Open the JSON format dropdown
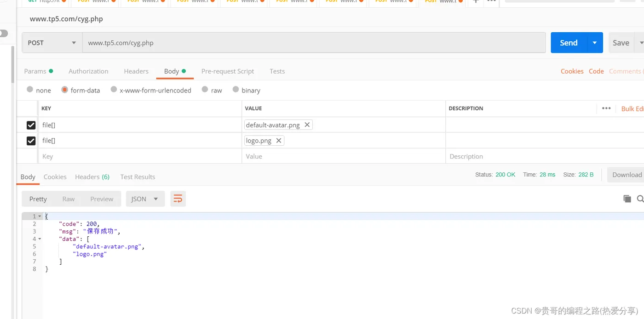 (145, 199)
